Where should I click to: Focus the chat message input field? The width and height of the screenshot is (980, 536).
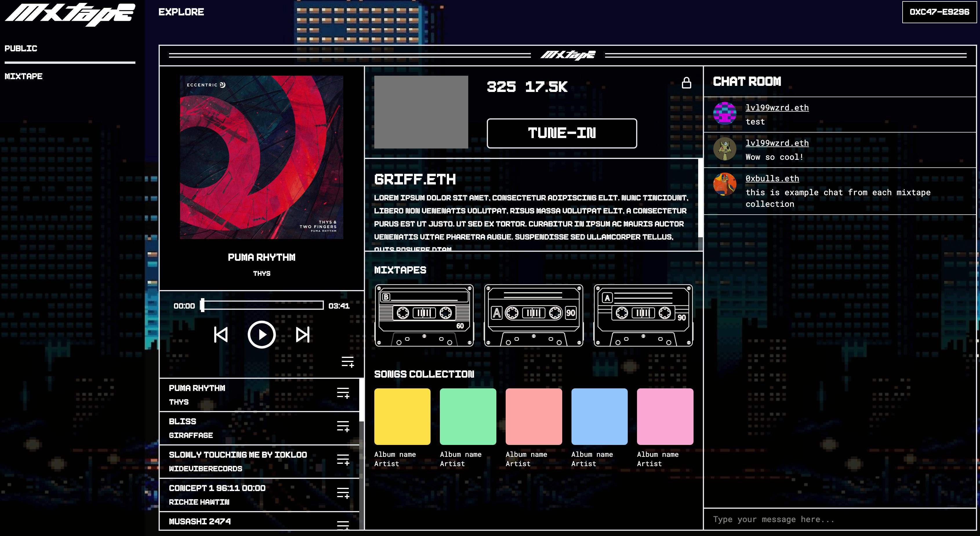840,519
